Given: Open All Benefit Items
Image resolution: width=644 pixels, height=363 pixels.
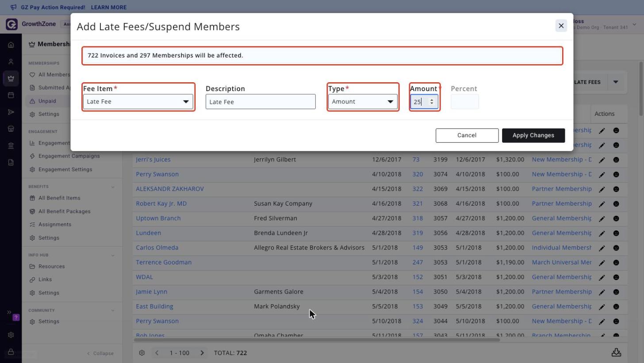Looking at the screenshot, I should tap(59, 198).
